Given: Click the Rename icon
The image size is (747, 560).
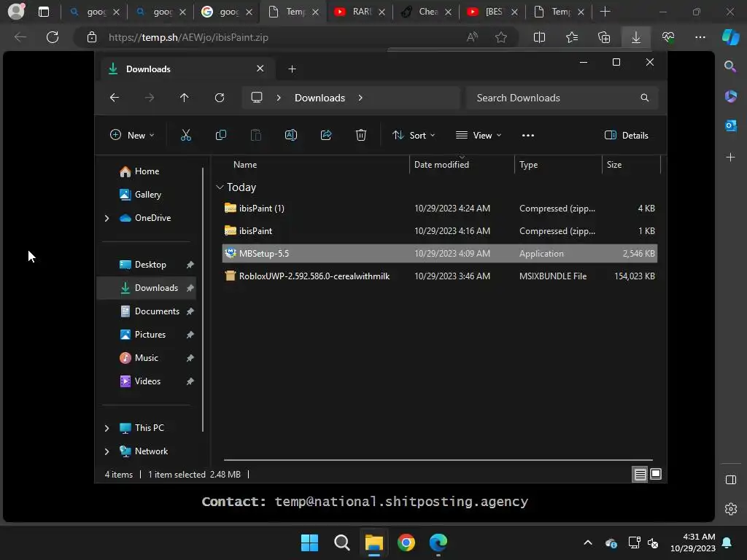Looking at the screenshot, I should 290,135.
